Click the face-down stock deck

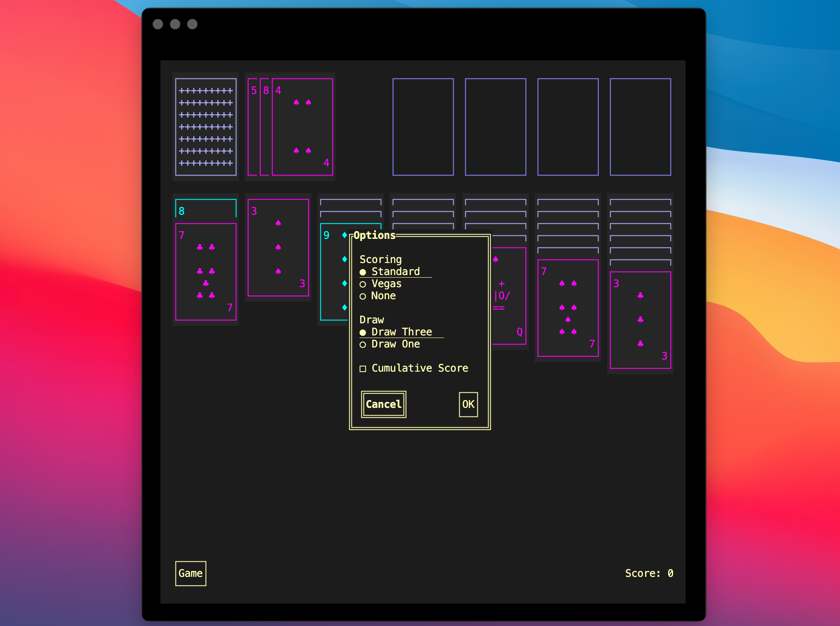(x=206, y=127)
